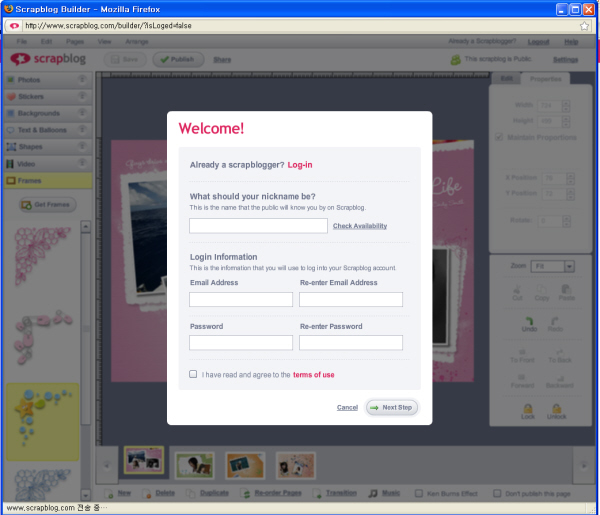Toggle Ken Burns Effect checkbox
This screenshot has height=515, width=600.
tap(419, 494)
